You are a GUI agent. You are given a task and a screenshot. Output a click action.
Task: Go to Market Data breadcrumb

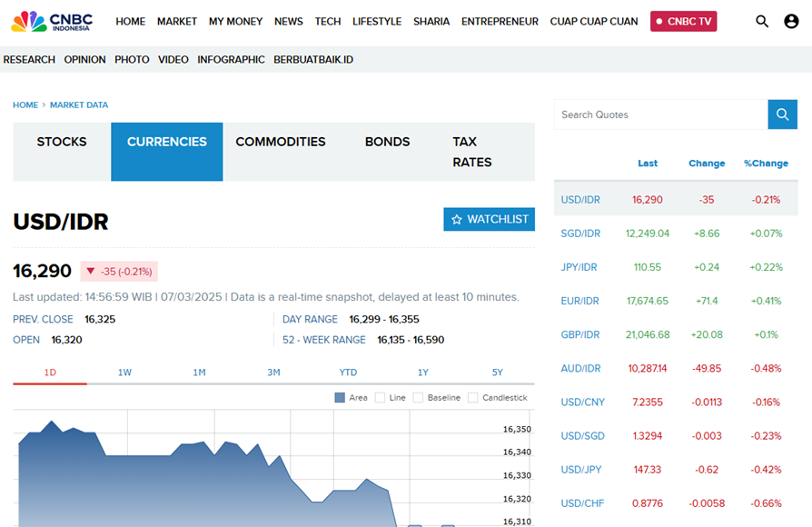click(79, 105)
